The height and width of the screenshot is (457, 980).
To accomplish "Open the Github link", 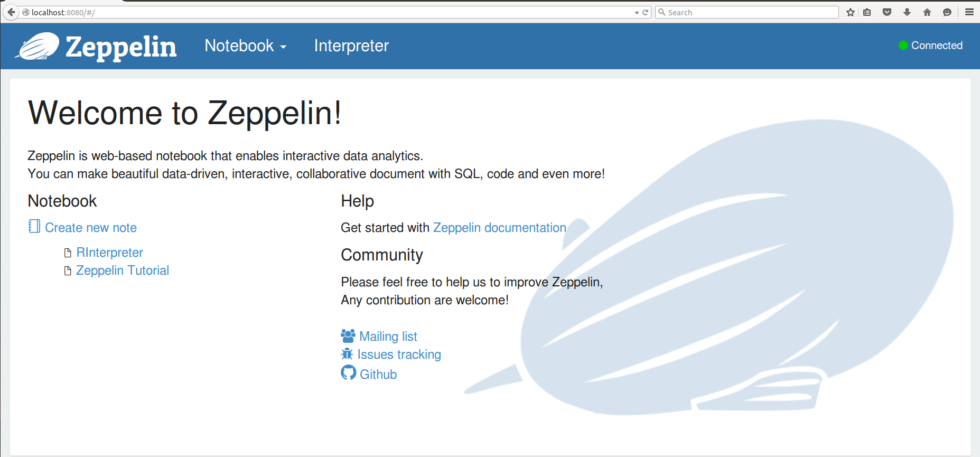I will (x=378, y=375).
